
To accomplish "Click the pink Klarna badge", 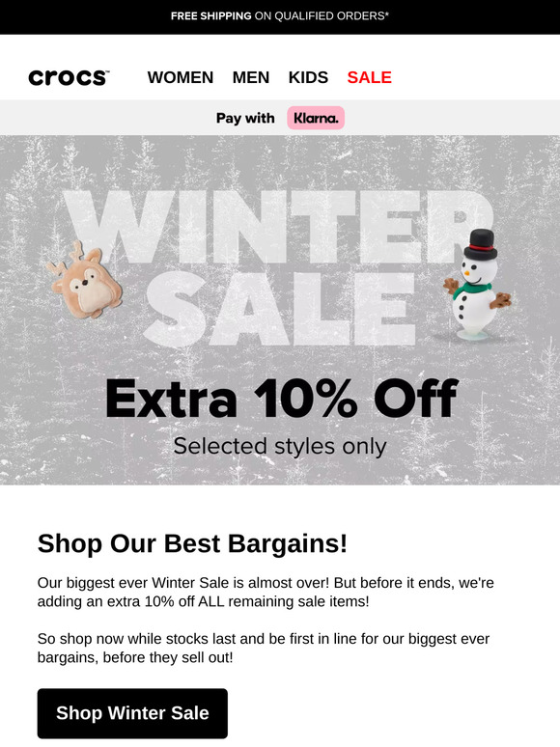I will (316, 118).
